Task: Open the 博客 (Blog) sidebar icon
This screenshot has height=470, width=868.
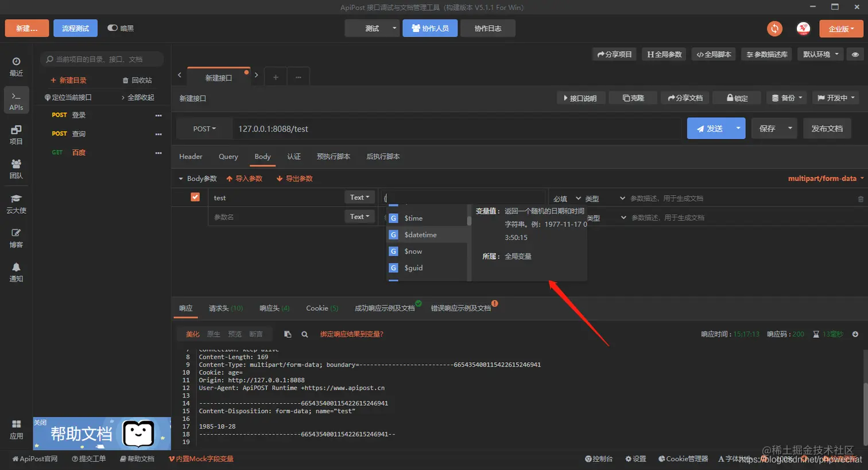Action: pyautogui.click(x=16, y=238)
